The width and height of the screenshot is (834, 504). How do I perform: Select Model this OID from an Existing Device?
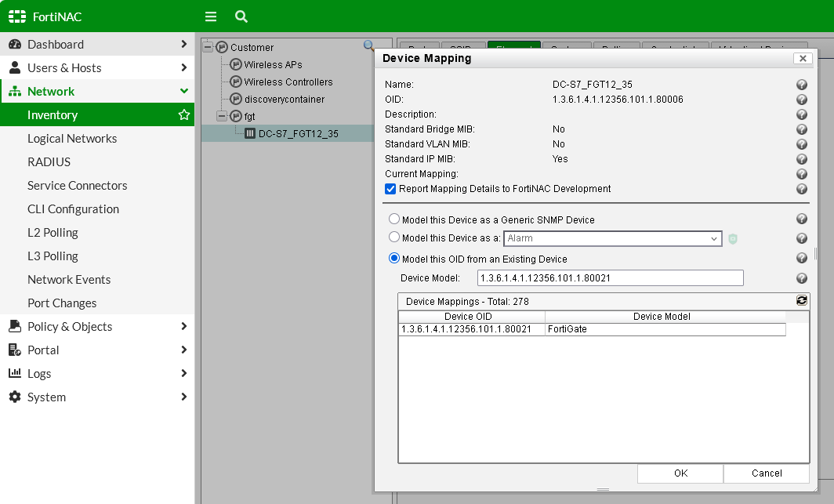394,258
